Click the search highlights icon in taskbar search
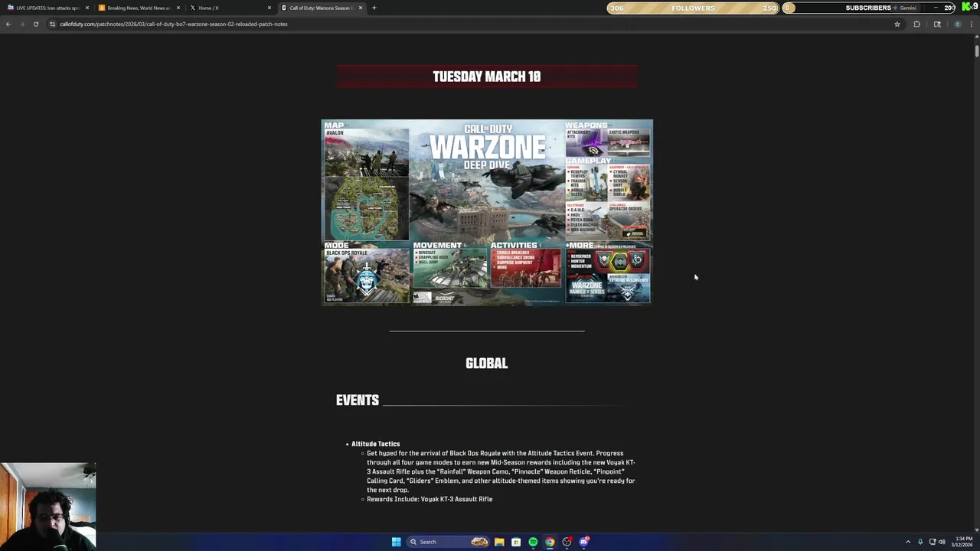This screenshot has height=551, width=980. 479,542
